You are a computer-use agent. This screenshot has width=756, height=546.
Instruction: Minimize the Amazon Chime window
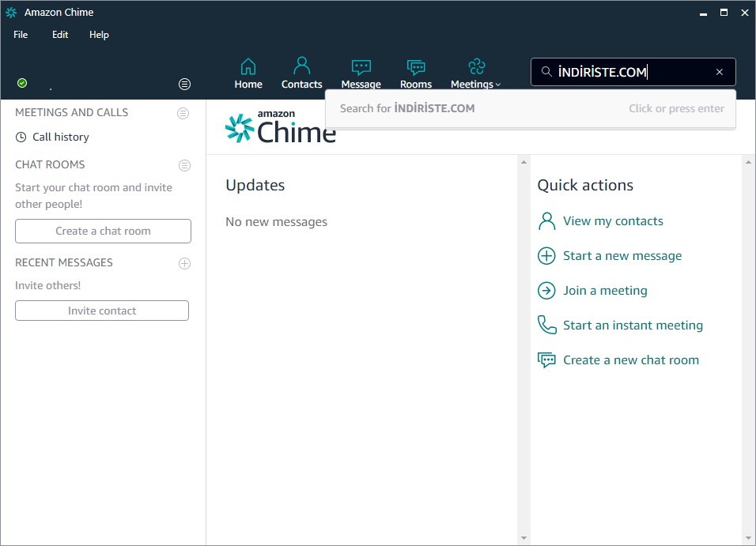coord(704,13)
